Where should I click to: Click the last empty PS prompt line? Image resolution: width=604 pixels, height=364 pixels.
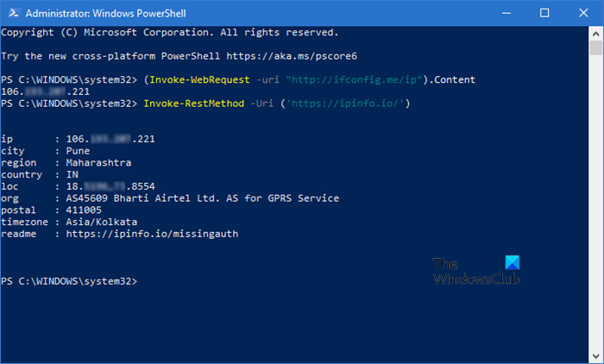point(69,281)
